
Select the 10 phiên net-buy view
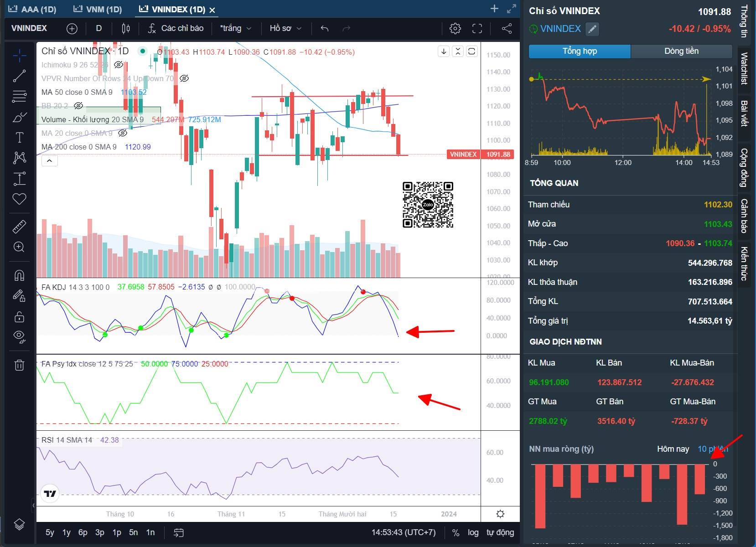713,449
